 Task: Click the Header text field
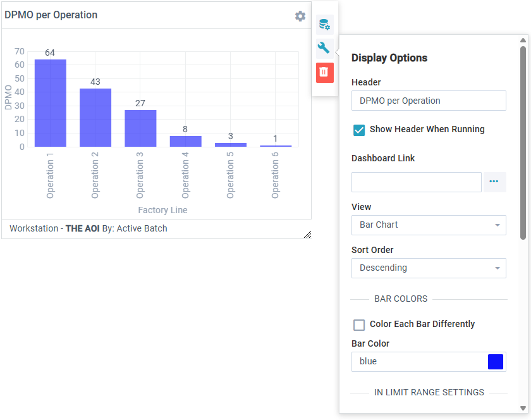[429, 101]
